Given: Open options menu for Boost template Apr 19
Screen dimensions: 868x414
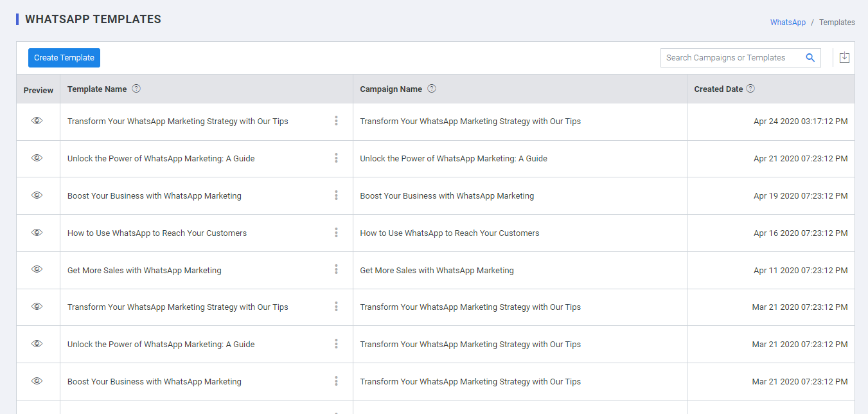Looking at the screenshot, I should pos(336,195).
